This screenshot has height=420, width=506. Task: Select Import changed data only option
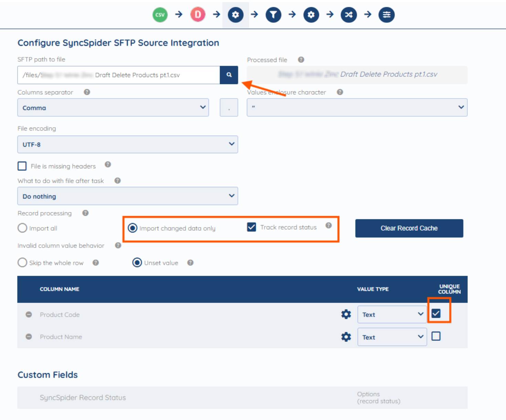click(133, 228)
